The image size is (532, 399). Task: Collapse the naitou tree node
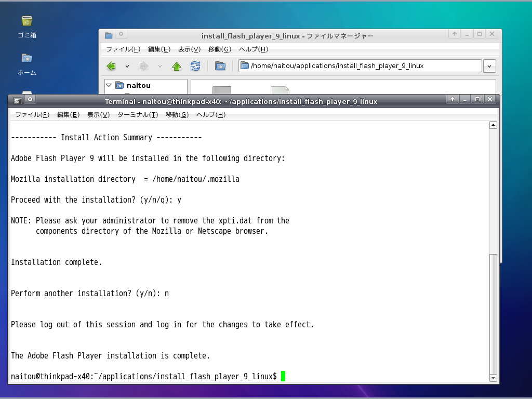(x=109, y=85)
